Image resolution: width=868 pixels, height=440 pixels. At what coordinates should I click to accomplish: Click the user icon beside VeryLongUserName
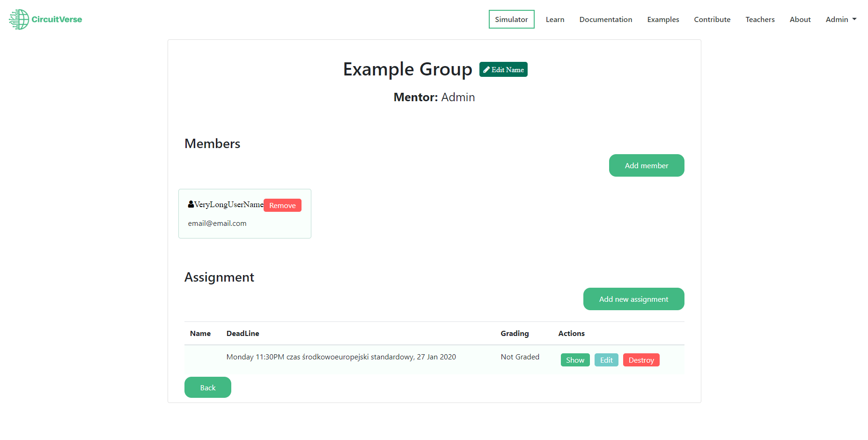191,204
